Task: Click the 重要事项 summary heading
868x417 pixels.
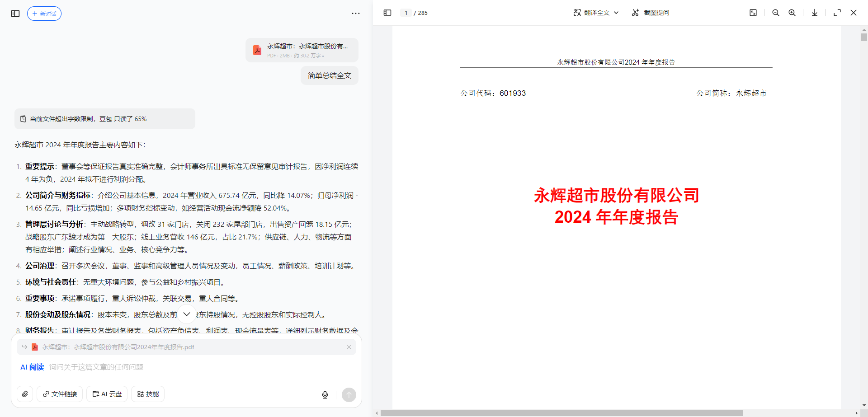Action: [x=40, y=298]
